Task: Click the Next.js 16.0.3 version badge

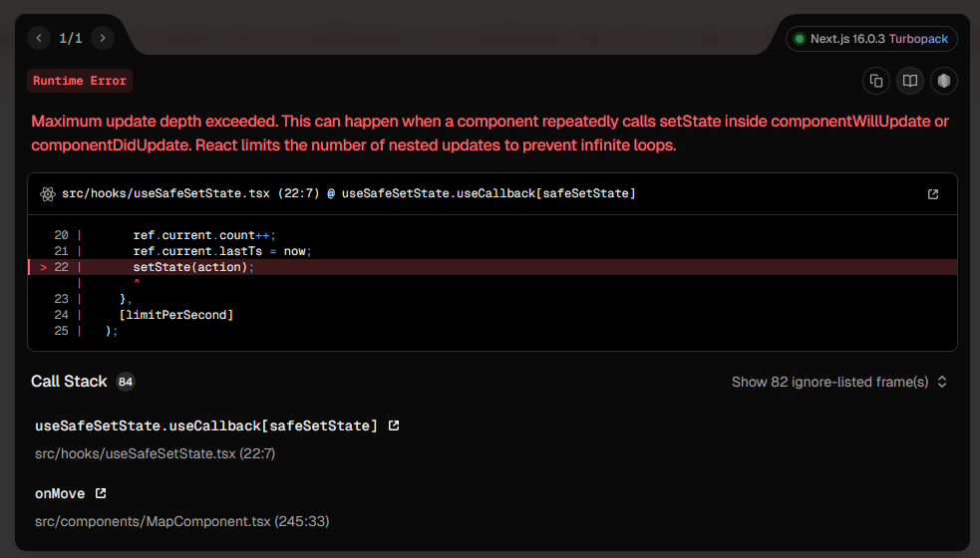Action: click(847, 39)
